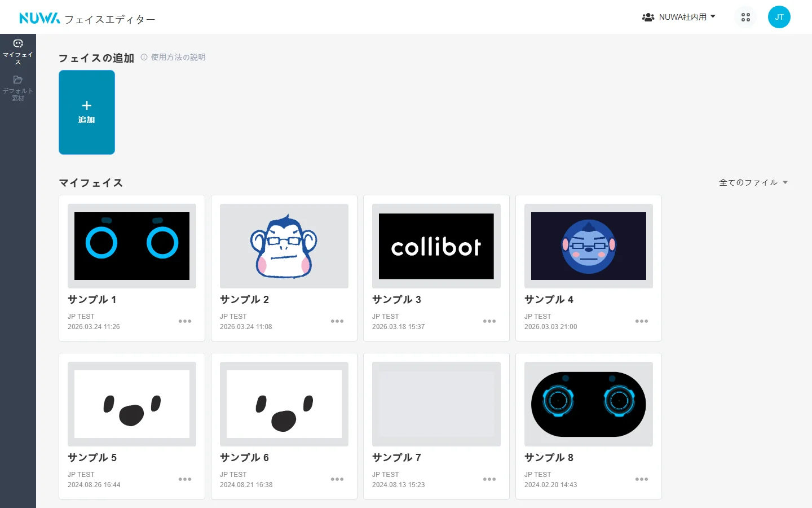Open more options for サンプル 6
Image resolution: width=812 pixels, height=508 pixels.
337,479
